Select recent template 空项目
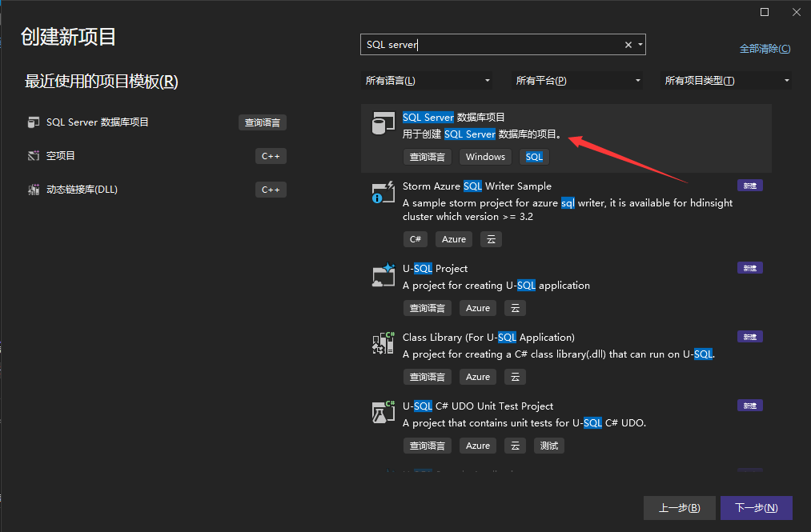The image size is (811, 532). [61, 156]
